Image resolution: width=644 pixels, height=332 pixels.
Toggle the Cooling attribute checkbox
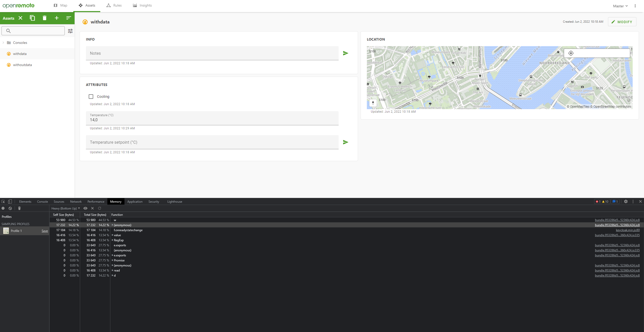tap(91, 97)
